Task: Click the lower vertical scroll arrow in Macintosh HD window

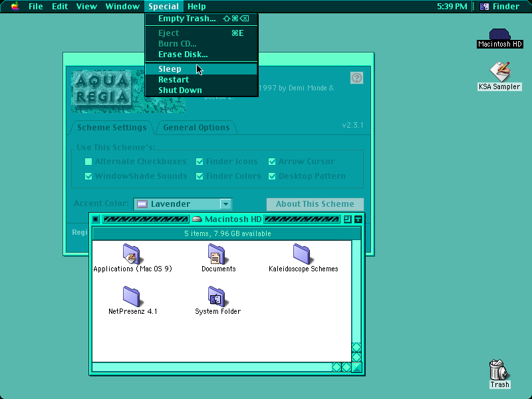Action: 356,357
